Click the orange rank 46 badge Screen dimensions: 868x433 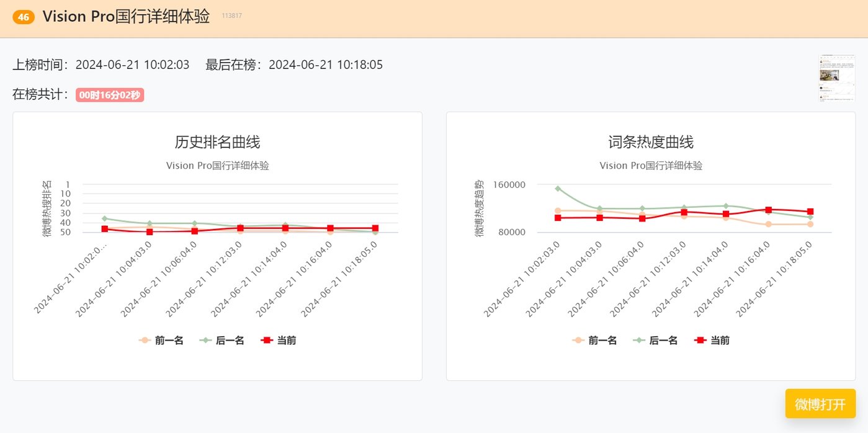pyautogui.click(x=24, y=17)
